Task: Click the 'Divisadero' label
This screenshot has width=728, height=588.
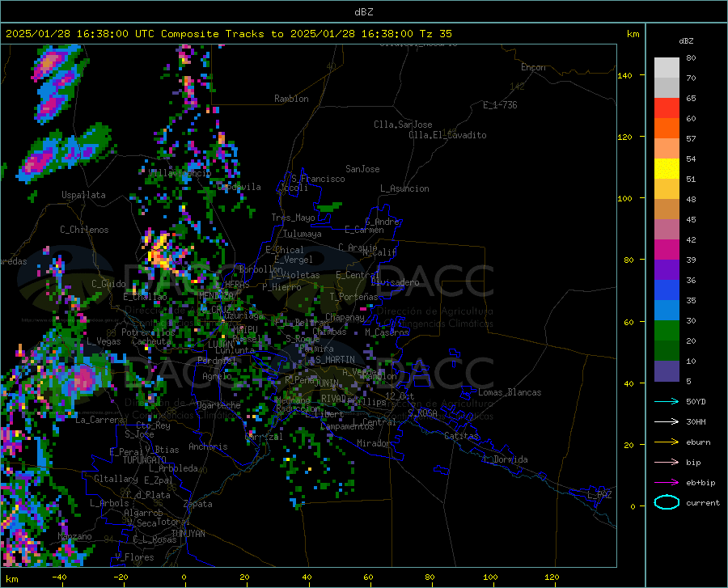Action: tap(395, 282)
